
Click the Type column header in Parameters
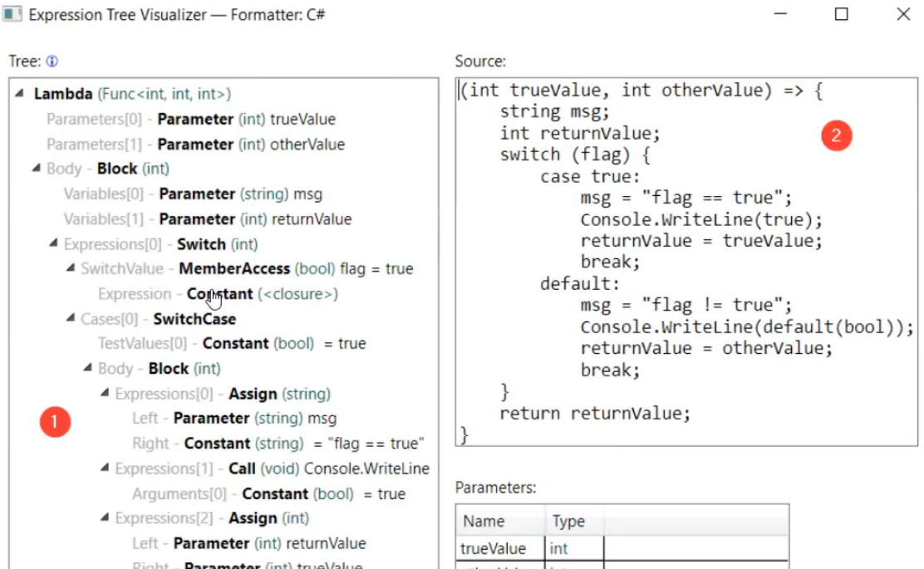[x=568, y=522]
